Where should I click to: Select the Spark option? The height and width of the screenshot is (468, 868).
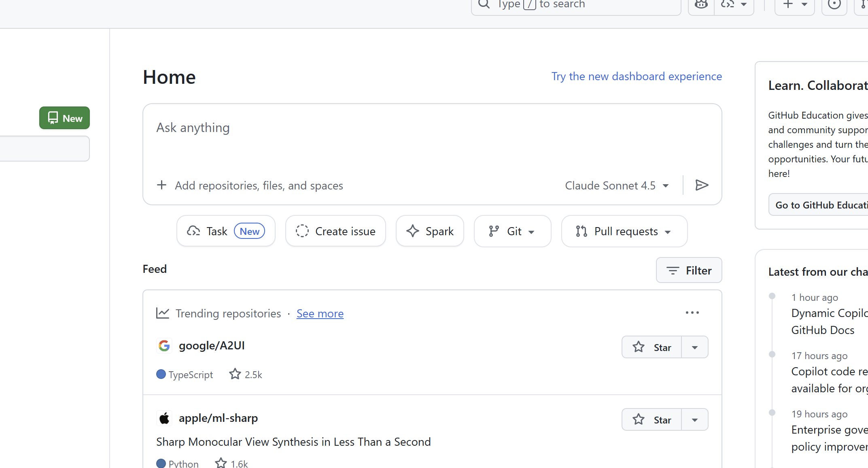click(430, 232)
